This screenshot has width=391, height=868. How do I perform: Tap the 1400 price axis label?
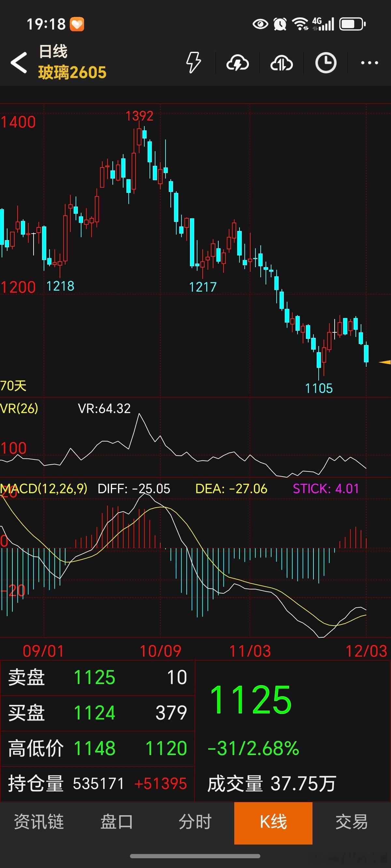[x=18, y=122]
